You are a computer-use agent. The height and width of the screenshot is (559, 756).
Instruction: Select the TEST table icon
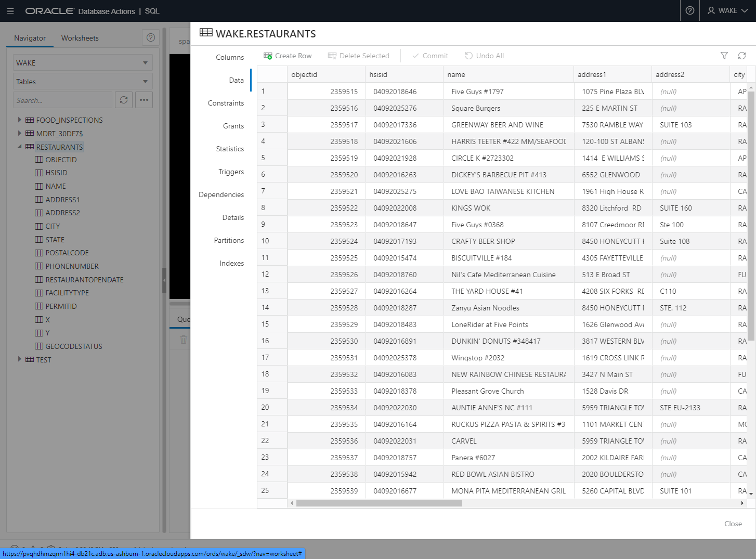click(x=30, y=360)
